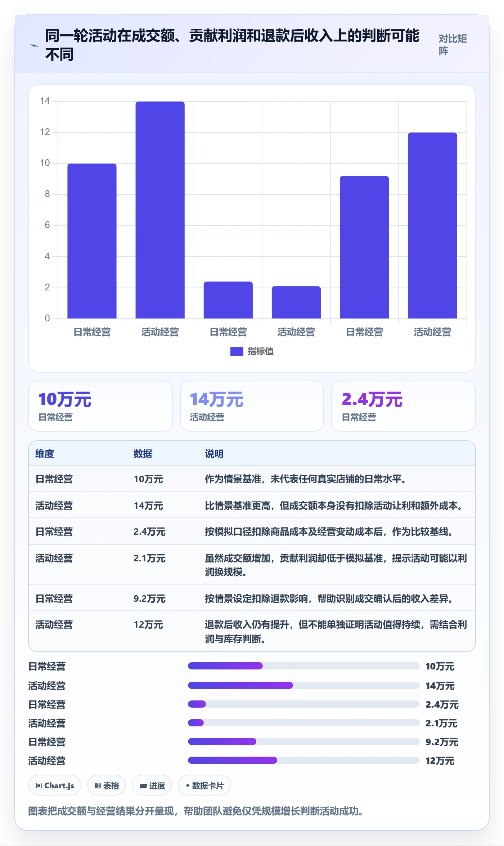Click the 数据 column header
This screenshot has height=846, width=504.
[x=143, y=454]
